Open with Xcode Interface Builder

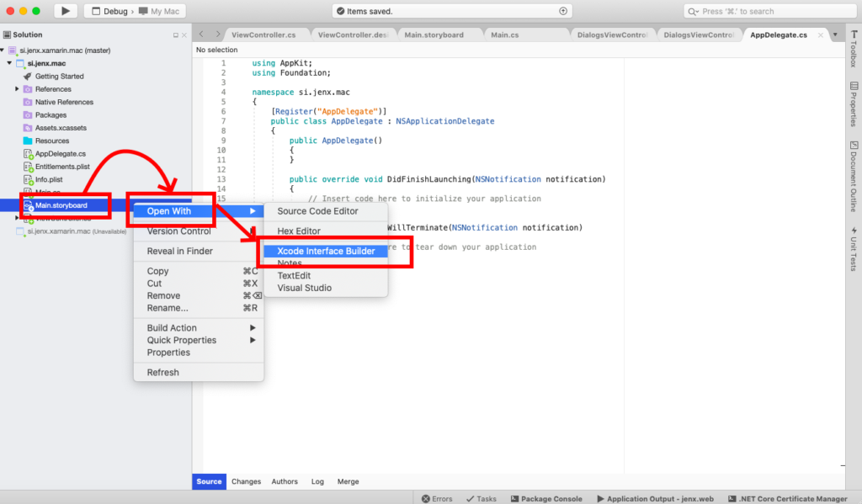pyautogui.click(x=326, y=252)
